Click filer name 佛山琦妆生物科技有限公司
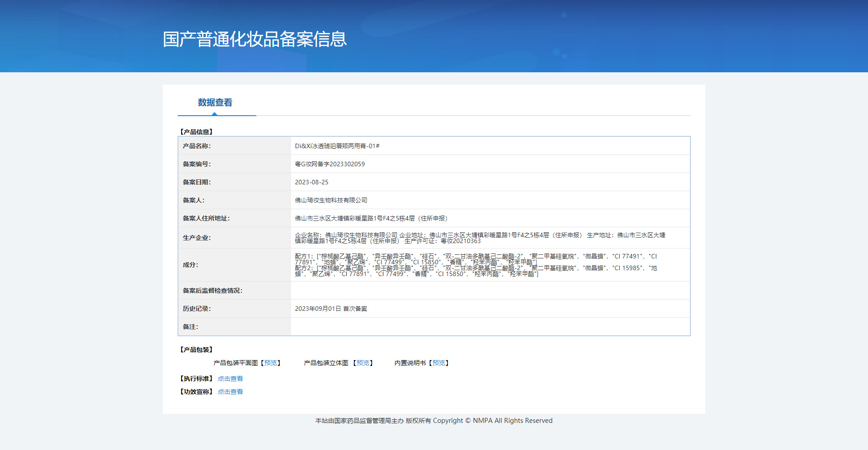 coord(331,200)
